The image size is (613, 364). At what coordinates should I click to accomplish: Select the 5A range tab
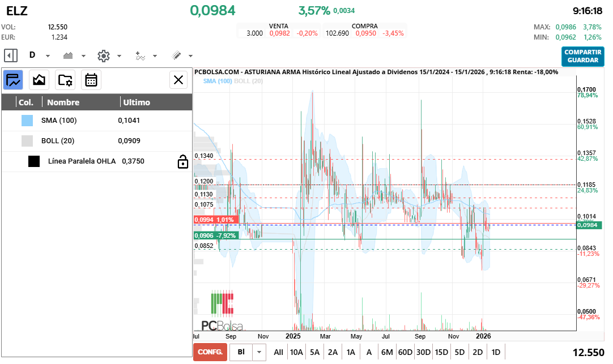tap(314, 352)
